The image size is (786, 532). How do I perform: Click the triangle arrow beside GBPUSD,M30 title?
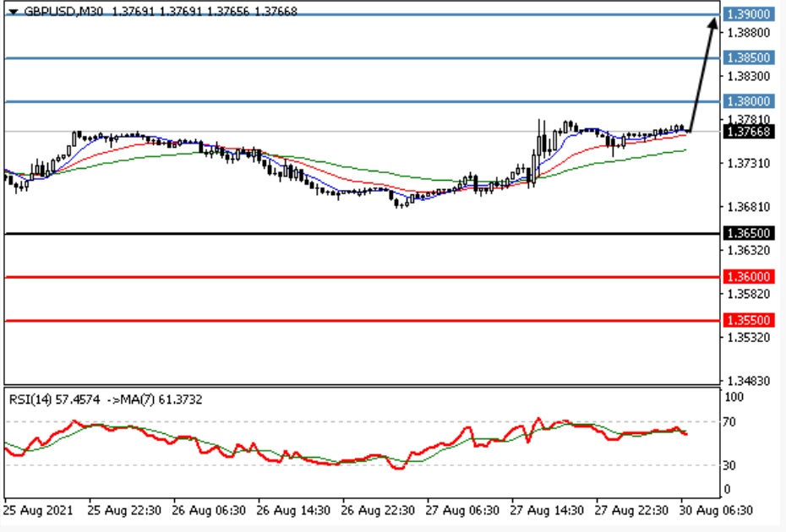click(14, 12)
